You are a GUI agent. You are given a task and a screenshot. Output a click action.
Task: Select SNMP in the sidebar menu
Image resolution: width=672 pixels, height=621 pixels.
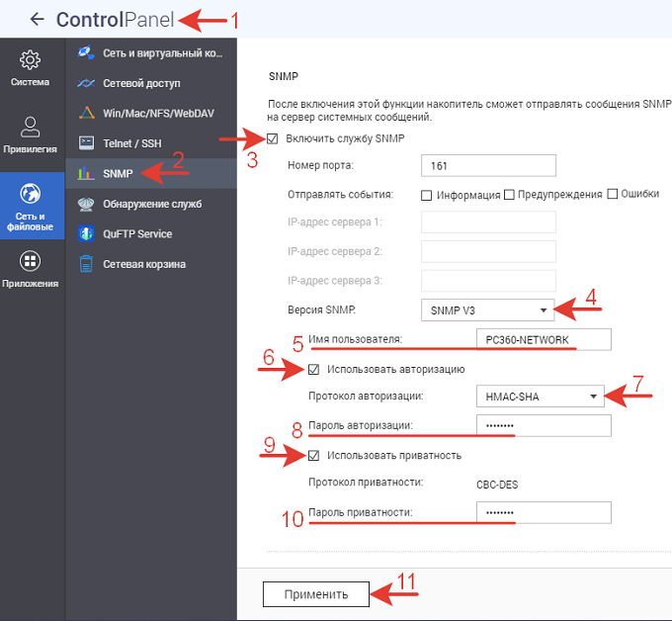[117, 174]
